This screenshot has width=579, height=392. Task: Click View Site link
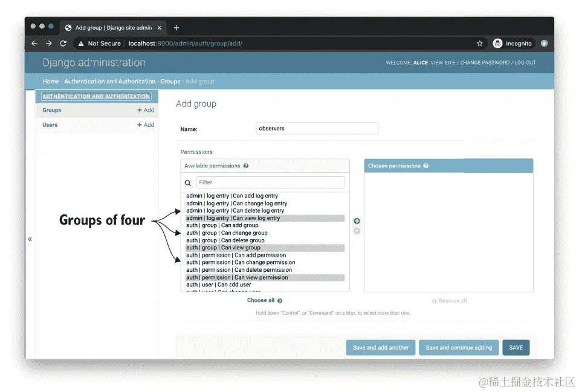click(x=443, y=63)
